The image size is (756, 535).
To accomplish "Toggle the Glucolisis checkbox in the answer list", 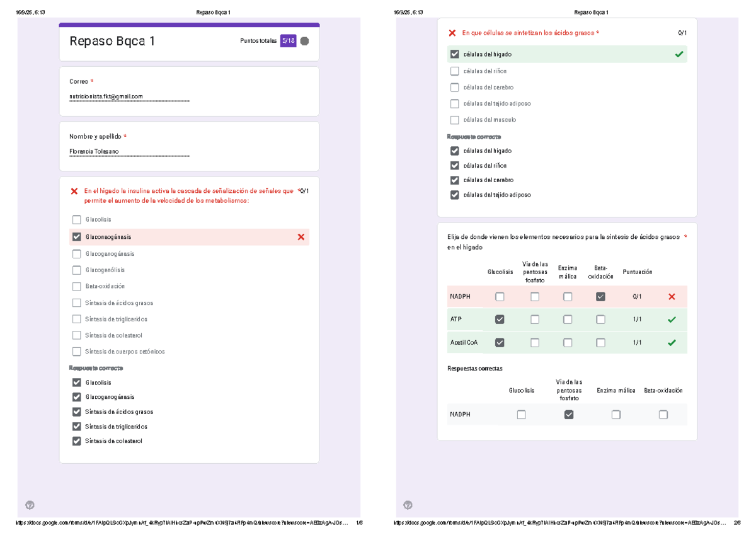I will (77, 219).
